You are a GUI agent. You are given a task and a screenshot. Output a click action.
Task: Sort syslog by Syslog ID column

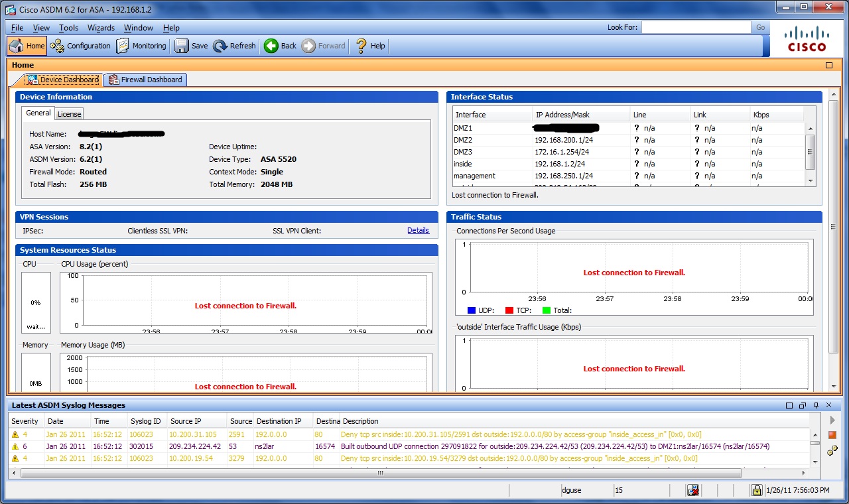click(x=147, y=421)
